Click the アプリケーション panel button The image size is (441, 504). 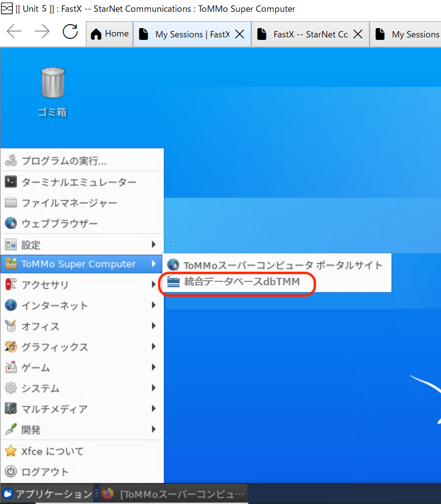tap(48, 493)
